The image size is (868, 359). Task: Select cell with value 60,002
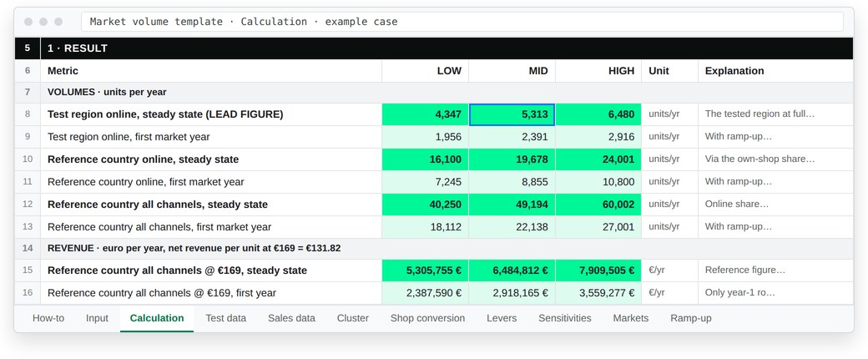598,205
